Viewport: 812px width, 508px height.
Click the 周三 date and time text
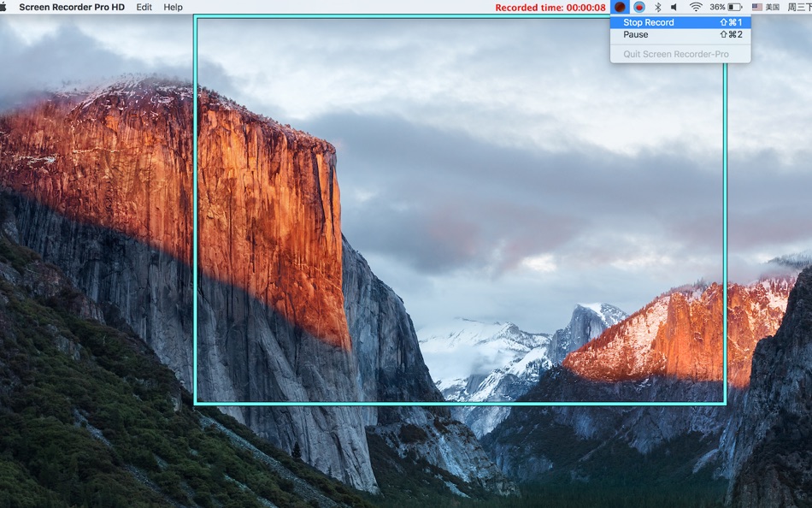click(799, 7)
